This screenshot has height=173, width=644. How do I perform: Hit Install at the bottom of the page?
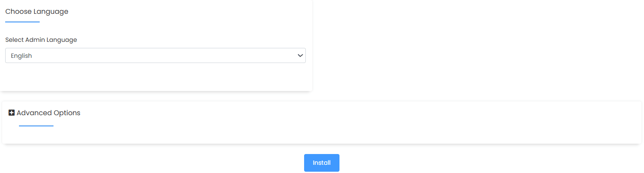(321, 163)
